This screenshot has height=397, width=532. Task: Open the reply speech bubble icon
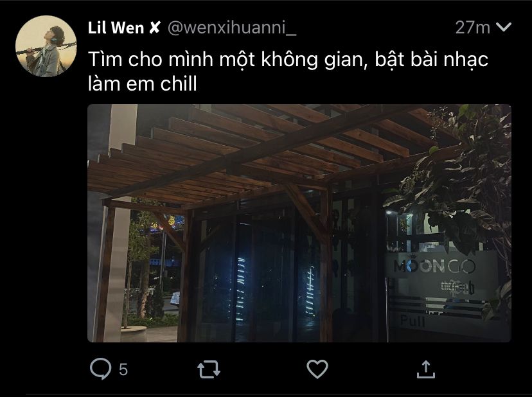(x=100, y=369)
